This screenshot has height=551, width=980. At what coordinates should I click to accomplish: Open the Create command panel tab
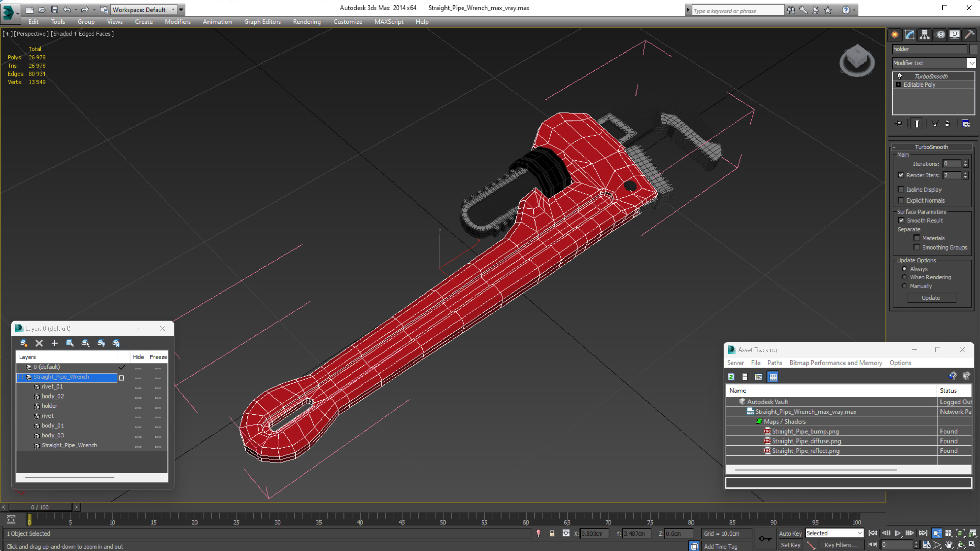coord(895,35)
